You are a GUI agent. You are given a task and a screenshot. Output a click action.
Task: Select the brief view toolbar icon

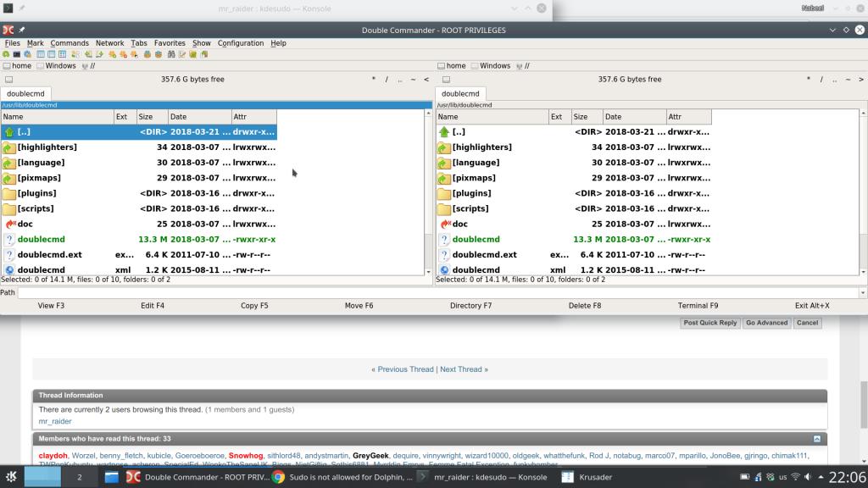click(41, 54)
